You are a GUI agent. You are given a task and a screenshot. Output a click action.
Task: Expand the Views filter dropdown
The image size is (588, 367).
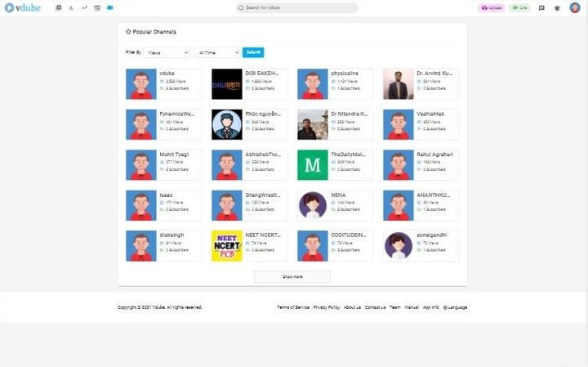pyautogui.click(x=167, y=52)
